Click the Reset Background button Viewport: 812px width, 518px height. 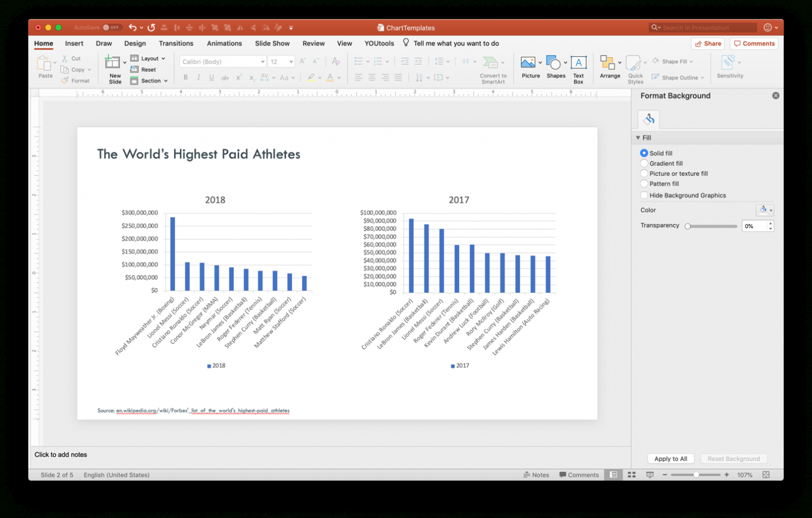[x=733, y=458]
